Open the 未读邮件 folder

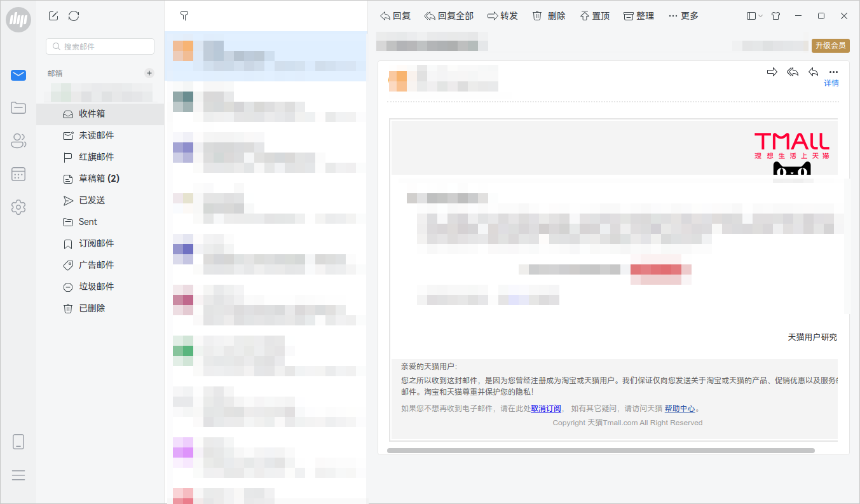[100, 135]
